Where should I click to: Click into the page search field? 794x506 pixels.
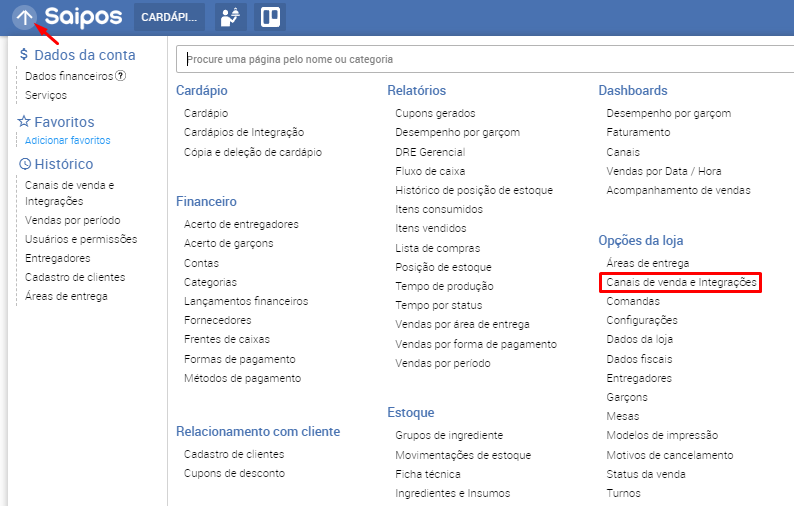486,59
